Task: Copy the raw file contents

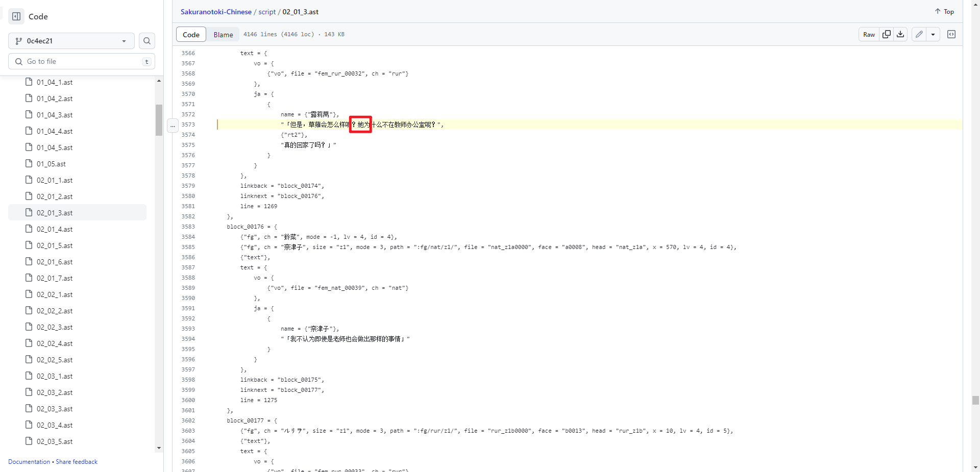Action: tap(887, 34)
